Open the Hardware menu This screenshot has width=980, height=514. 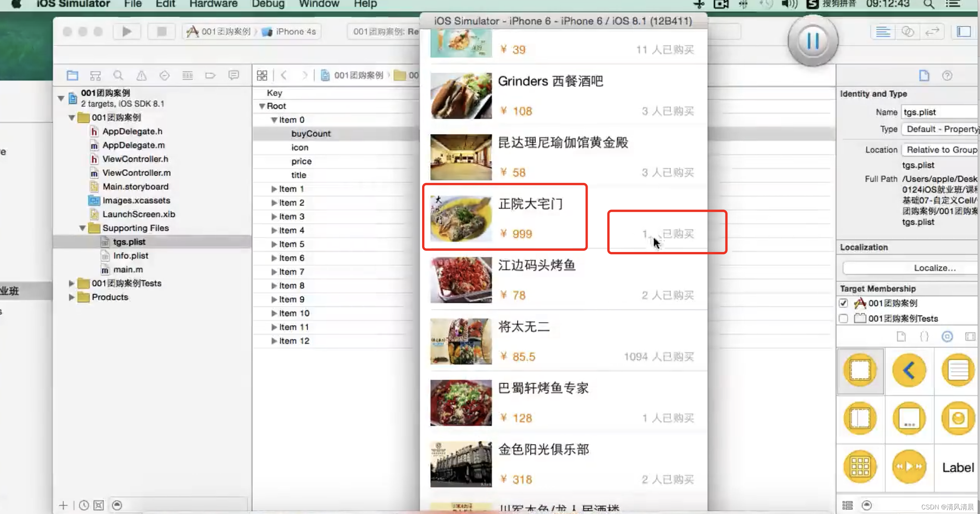point(213,4)
